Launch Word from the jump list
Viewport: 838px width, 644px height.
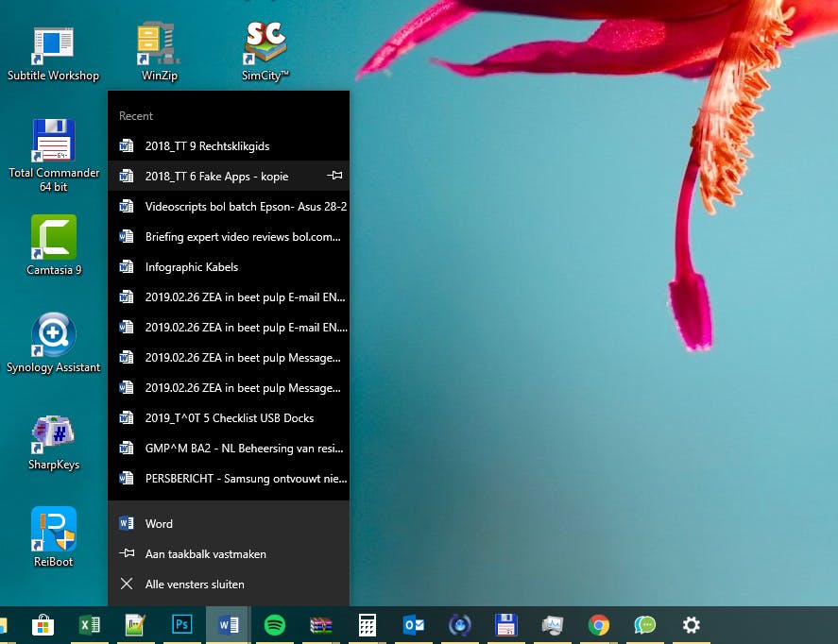tap(159, 524)
